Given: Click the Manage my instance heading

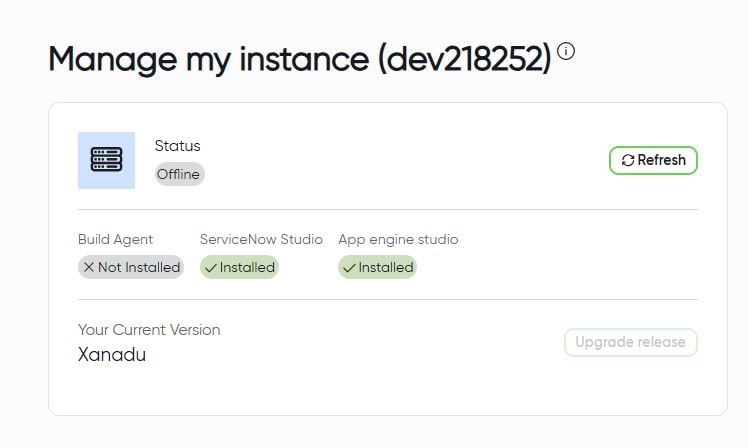Looking at the screenshot, I should (x=209, y=59).
